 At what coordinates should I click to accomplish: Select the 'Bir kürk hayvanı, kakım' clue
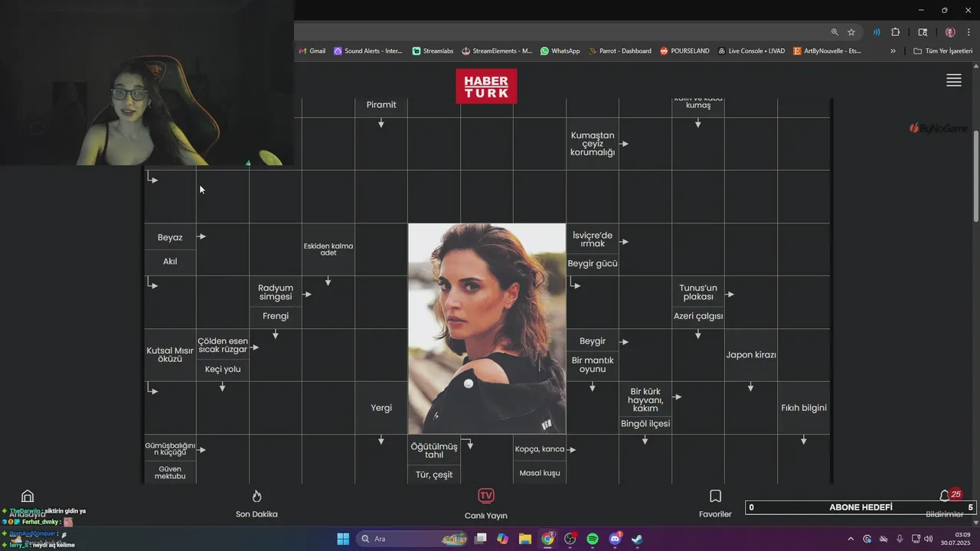click(645, 399)
